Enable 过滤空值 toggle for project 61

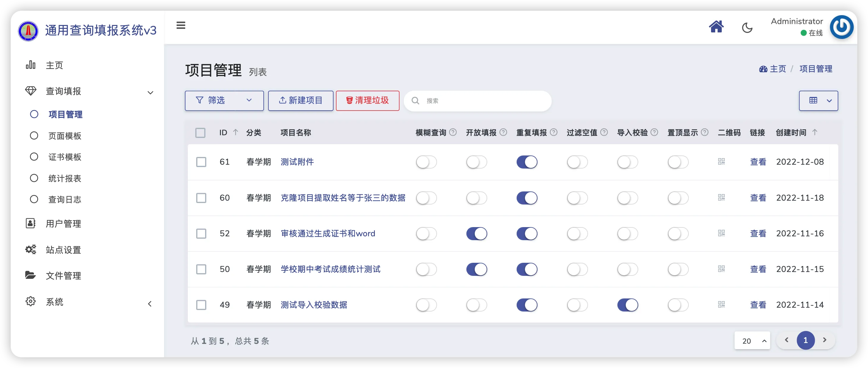577,162
